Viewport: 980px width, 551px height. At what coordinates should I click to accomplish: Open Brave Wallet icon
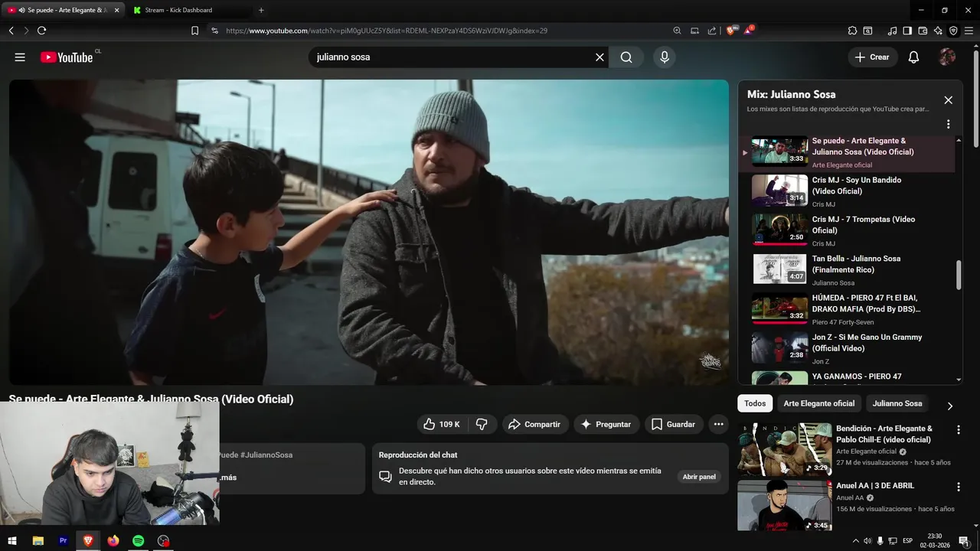pyautogui.click(x=923, y=31)
